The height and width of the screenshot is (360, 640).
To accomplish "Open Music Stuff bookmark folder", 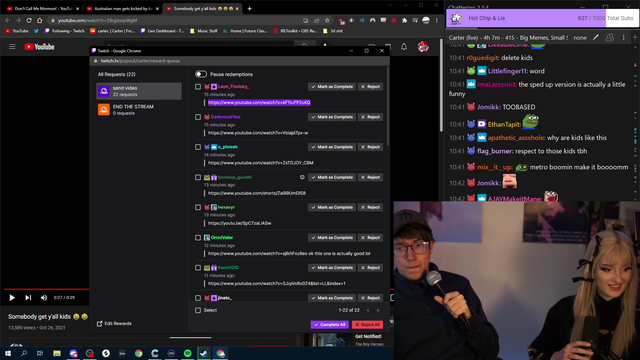I will point(203,31).
